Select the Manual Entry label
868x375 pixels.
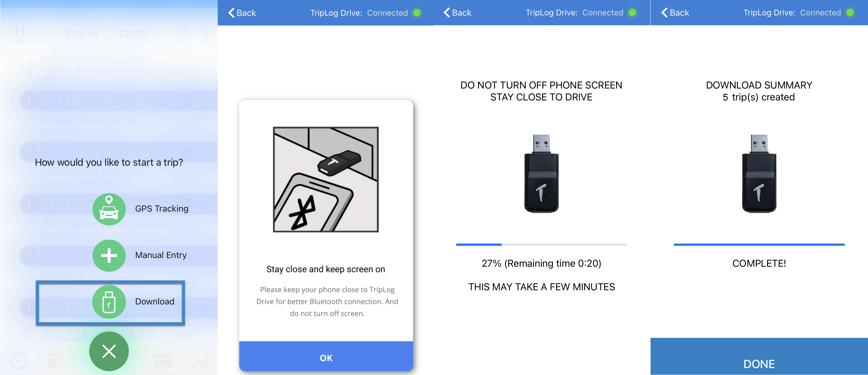pyautogui.click(x=161, y=255)
